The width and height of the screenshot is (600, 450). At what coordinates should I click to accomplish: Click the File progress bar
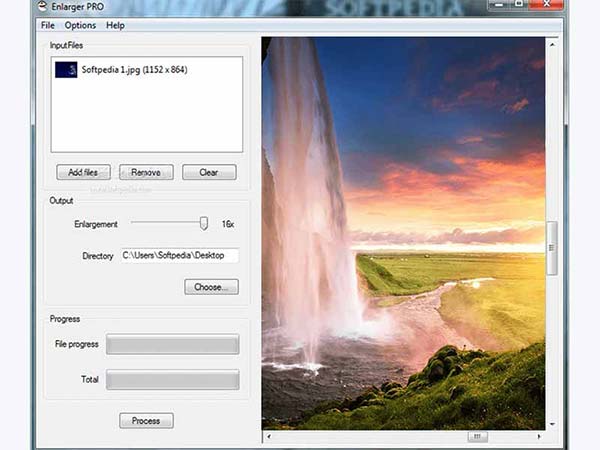click(173, 344)
